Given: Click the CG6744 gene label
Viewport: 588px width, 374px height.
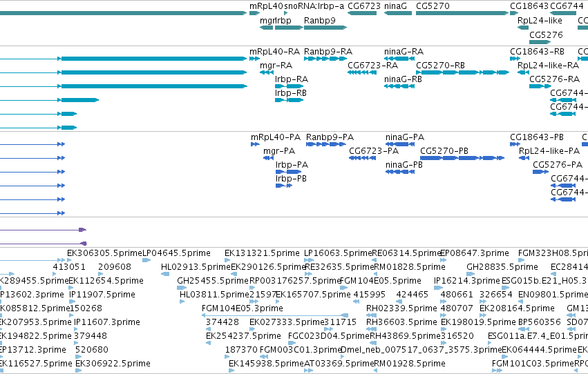Looking at the screenshot, I should (567, 6).
